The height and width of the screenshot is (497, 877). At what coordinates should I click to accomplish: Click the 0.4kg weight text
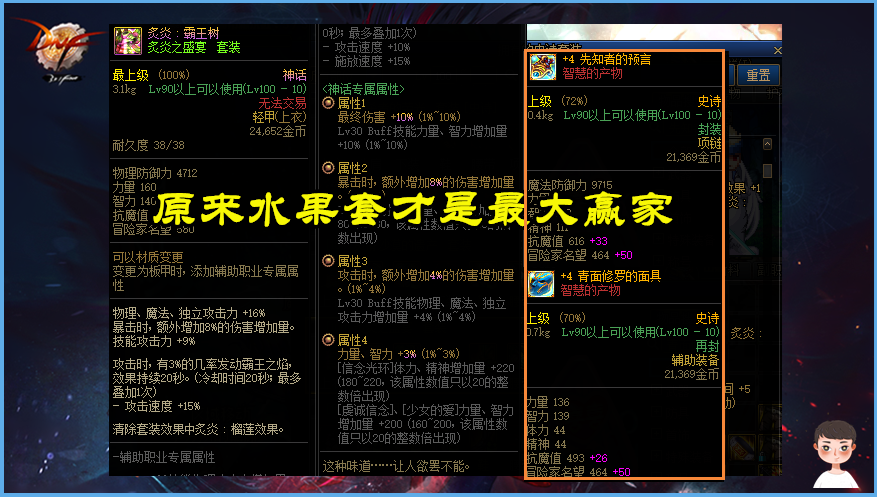click(x=540, y=116)
